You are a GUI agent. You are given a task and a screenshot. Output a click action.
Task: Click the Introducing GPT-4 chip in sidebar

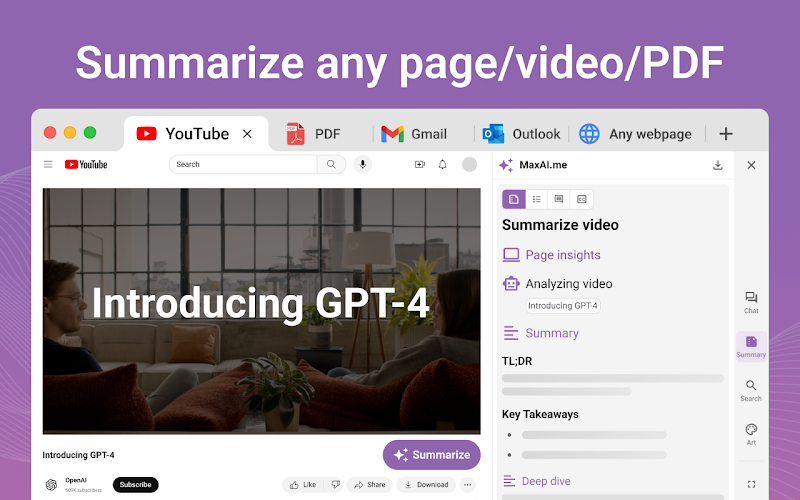pos(563,306)
